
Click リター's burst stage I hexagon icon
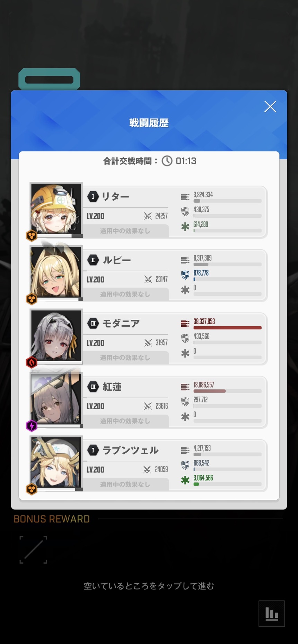pyautogui.click(x=93, y=197)
